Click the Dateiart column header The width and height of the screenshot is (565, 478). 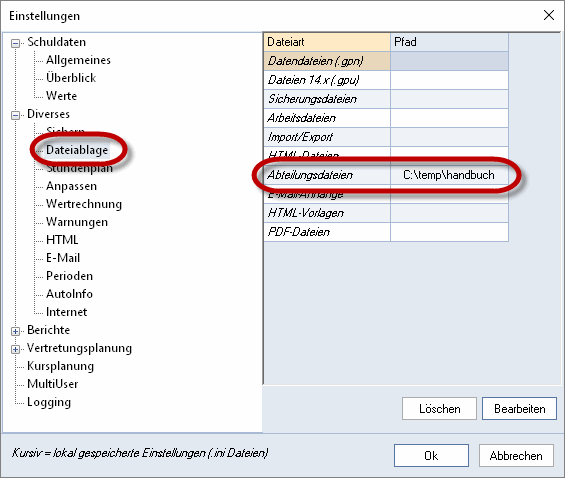[327, 42]
